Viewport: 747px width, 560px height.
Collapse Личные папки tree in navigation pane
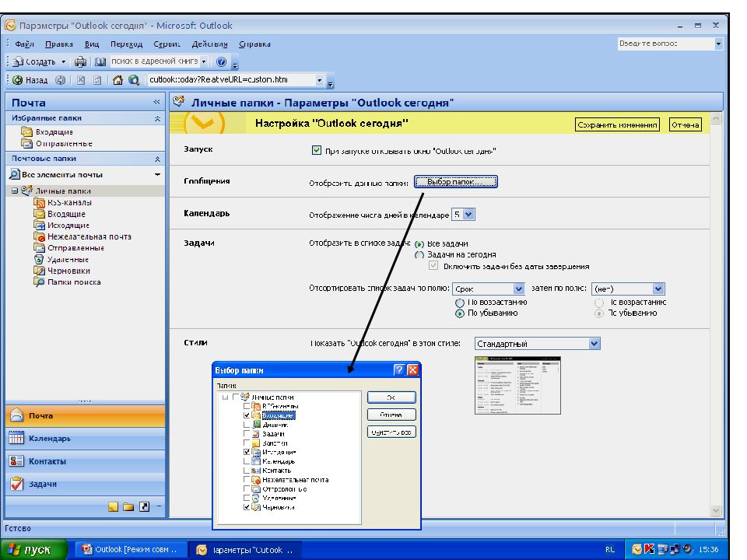point(15,191)
